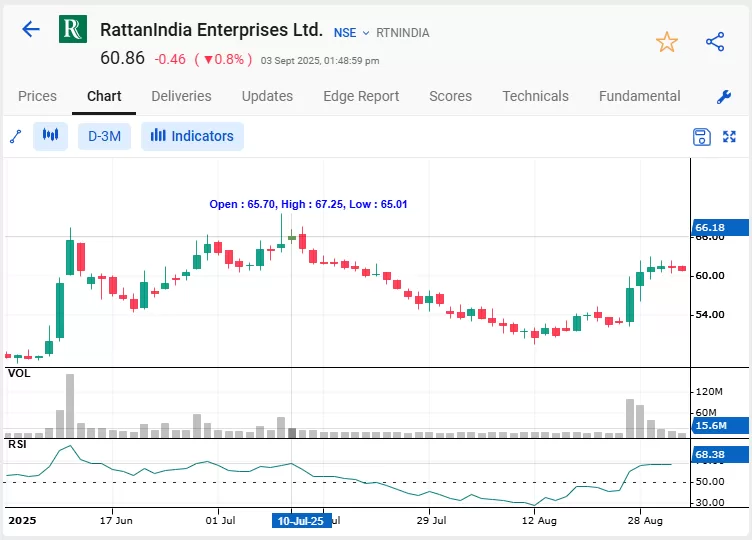Viewport: 752px width, 540px height.
Task: Go to the Updates tab
Action: [x=267, y=96]
